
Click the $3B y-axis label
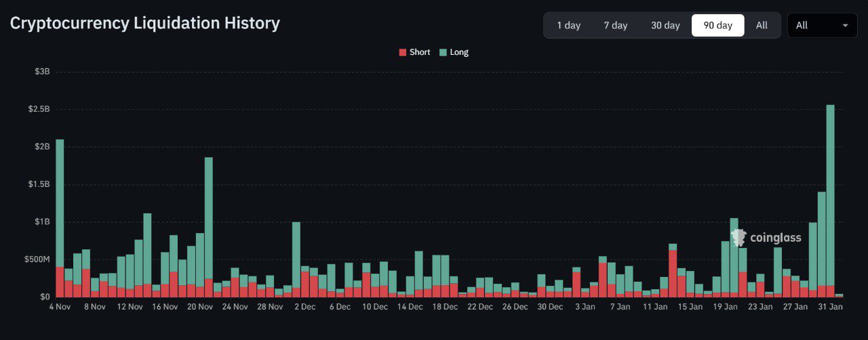coord(42,71)
